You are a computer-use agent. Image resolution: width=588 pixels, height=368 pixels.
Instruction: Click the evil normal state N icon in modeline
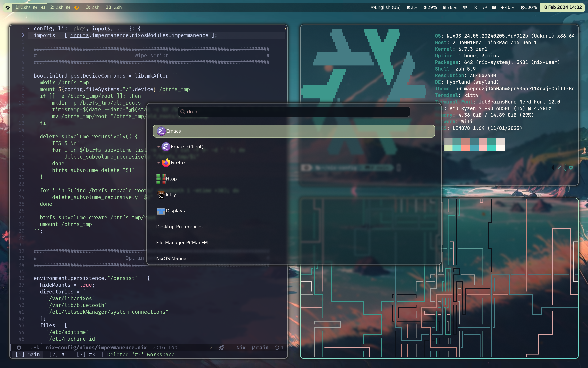coord(19,348)
